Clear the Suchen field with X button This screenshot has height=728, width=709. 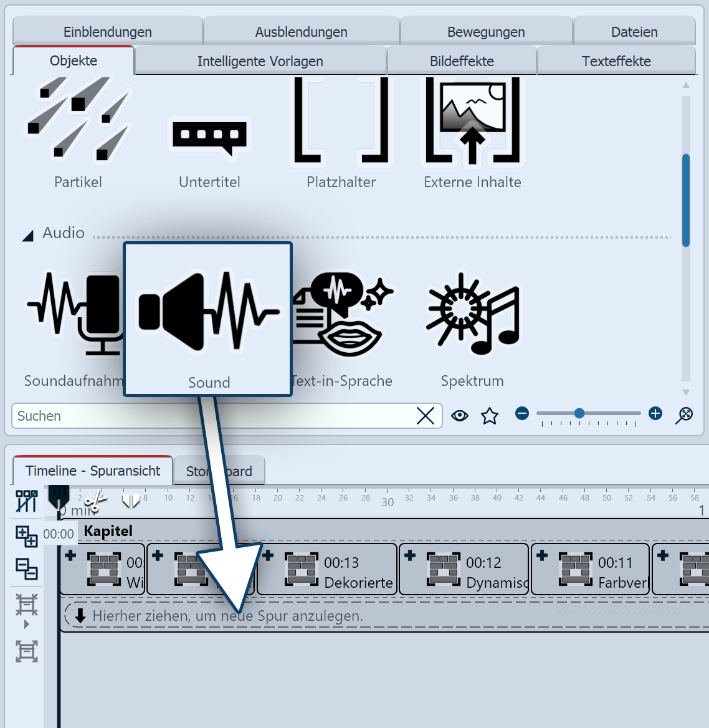(x=426, y=416)
